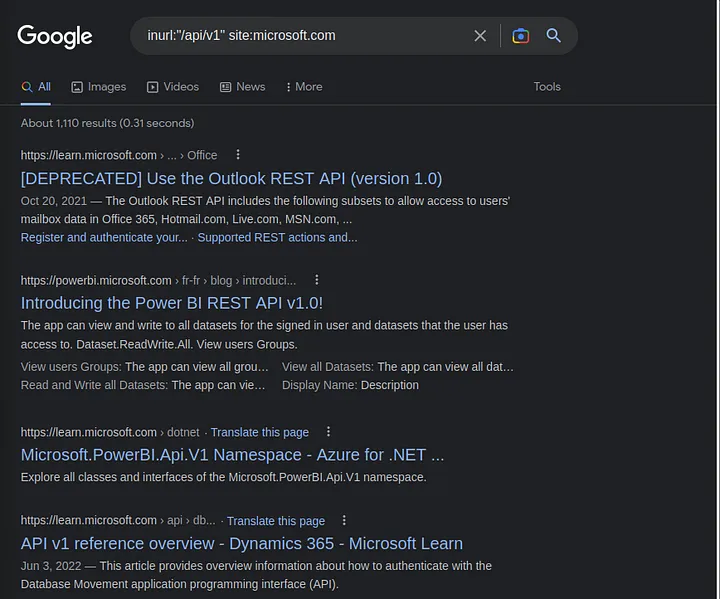
Task: Open Microsoft.PowerBI.Api.V1 Namespace result
Action: tap(232, 455)
